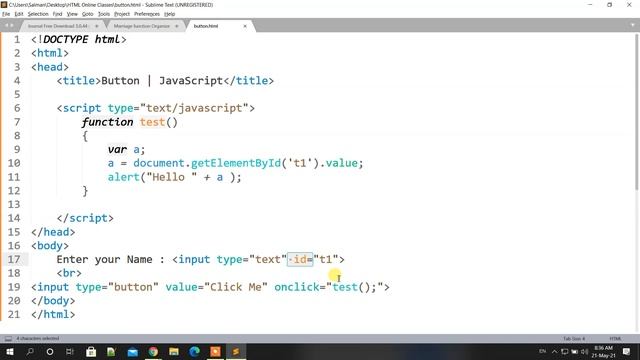Viewport: 640px width, 360px height.
Task: Click 'Button | JavaScript' title text
Action: [x=162, y=81]
